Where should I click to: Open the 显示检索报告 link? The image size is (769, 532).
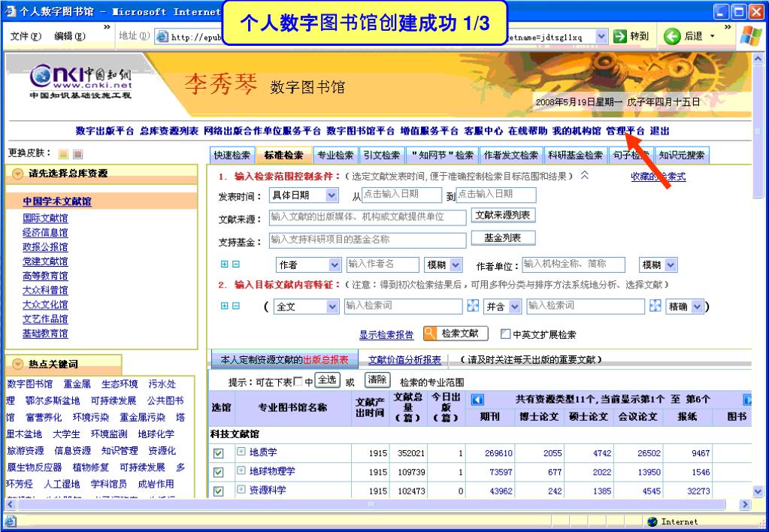pyautogui.click(x=386, y=335)
